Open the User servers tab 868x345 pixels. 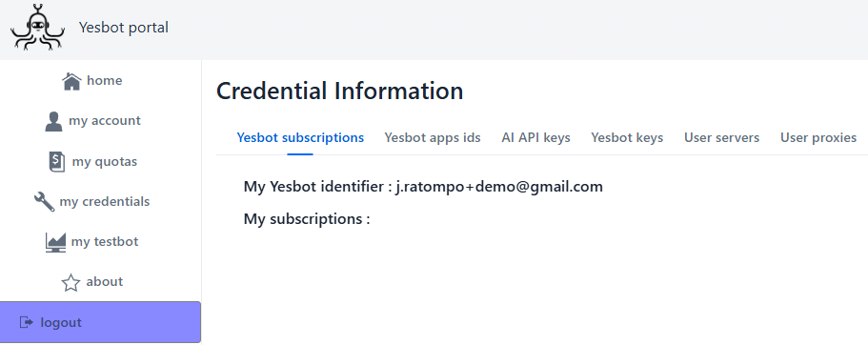click(722, 137)
